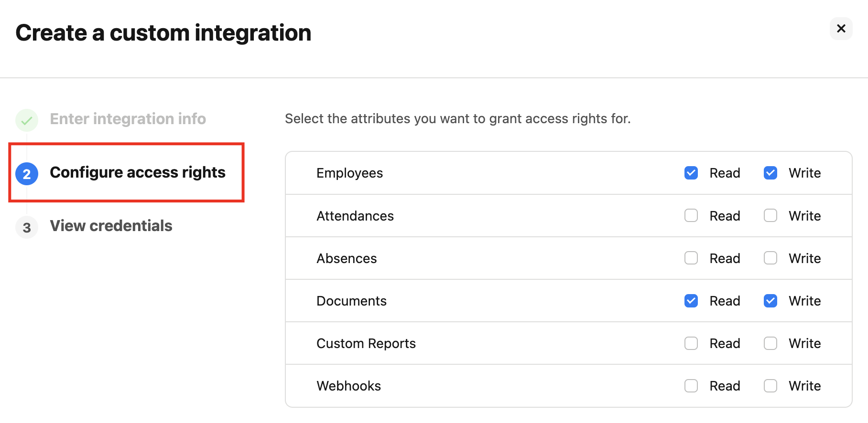Image resolution: width=868 pixels, height=423 pixels.
Task: Click the blue step 2 circle indicator
Action: (26, 174)
